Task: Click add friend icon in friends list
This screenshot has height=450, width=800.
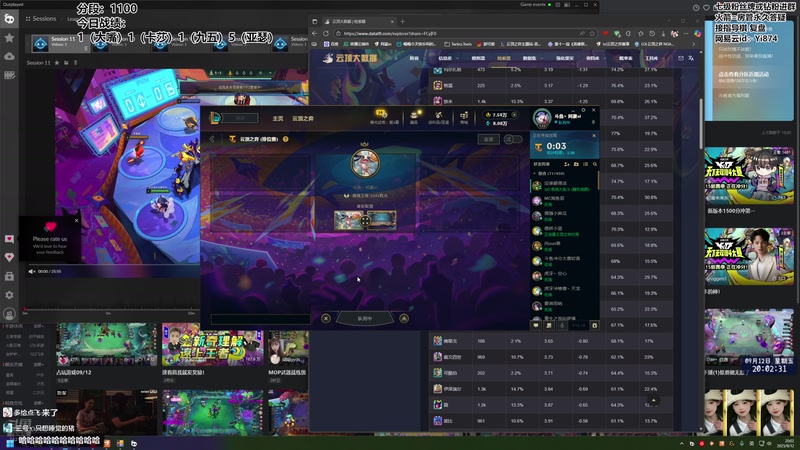Action: point(567,164)
